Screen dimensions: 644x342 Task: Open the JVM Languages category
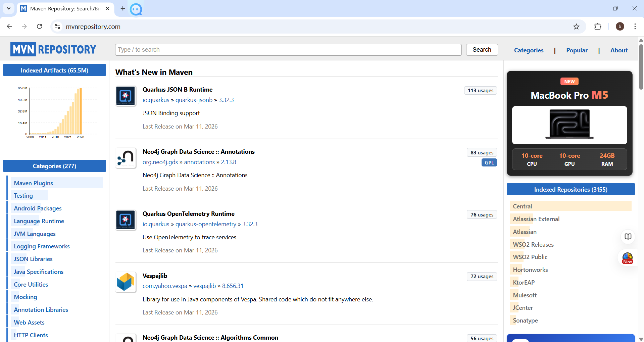[35, 234]
